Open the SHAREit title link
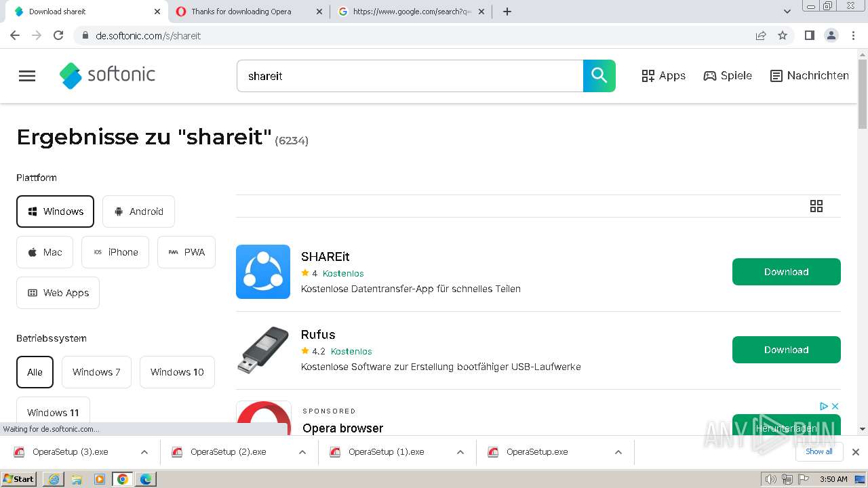This screenshot has height=488, width=868. click(x=325, y=257)
